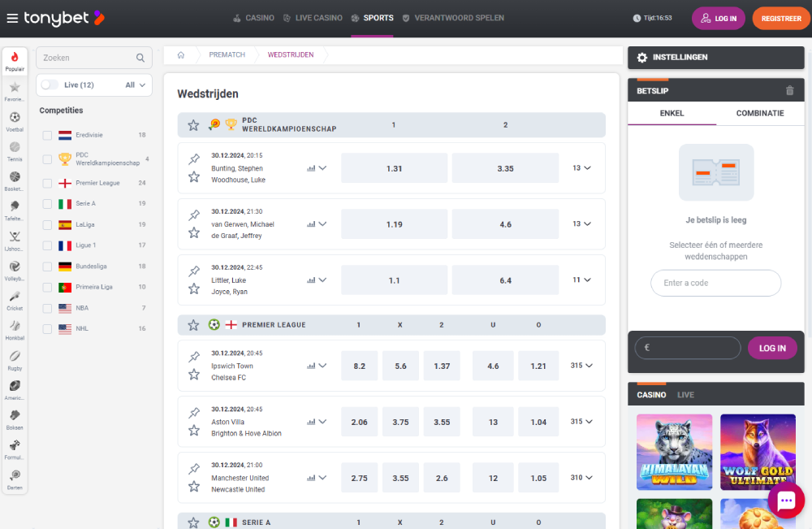Click Log In button in betslip

point(772,348)
